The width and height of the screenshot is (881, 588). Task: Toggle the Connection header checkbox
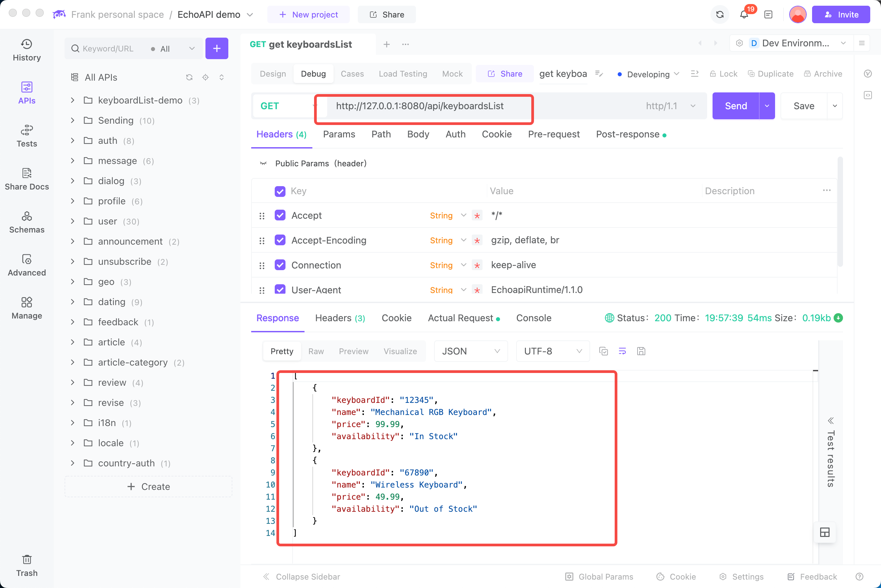click(280, 265)
